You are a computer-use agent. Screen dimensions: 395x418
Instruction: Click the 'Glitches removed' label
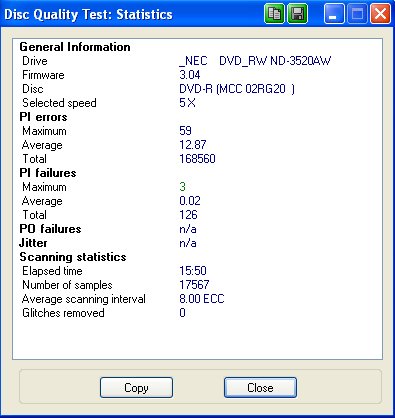[x=63, y=313]
